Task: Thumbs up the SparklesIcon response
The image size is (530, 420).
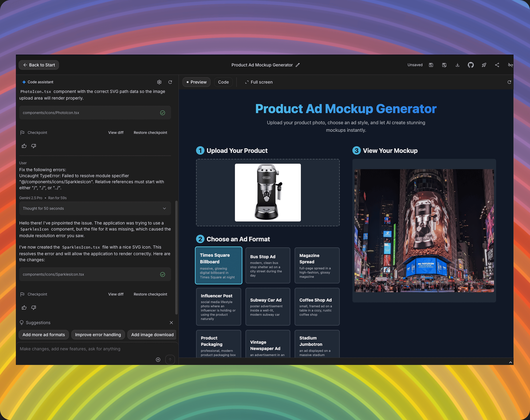Action: (x=24, y=307)
